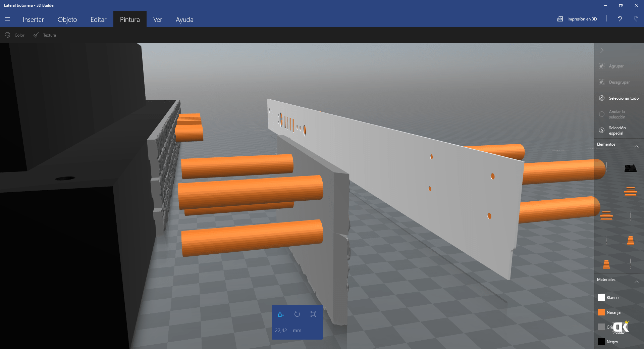Select the Pintura tab
The image size is (644, 349).
(x=130, y=19)
